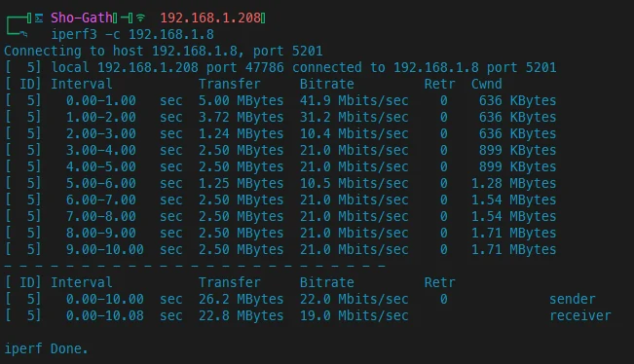
Task: Click the first Bitrate column header
Action: coord(326,84)
